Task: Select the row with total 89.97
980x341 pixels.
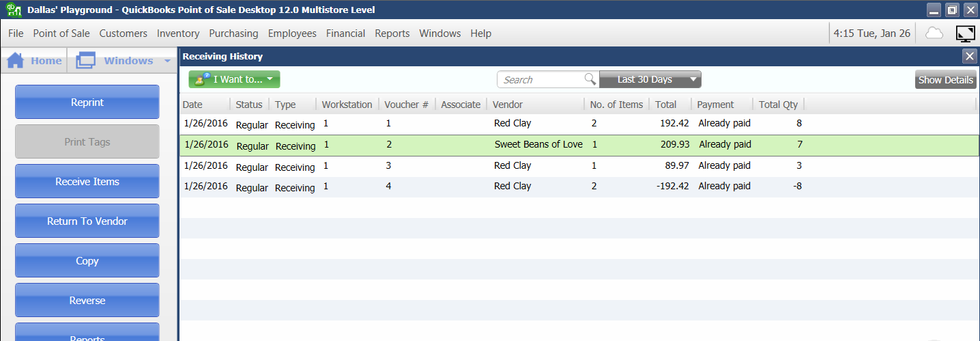Action: tap(579, 166)
